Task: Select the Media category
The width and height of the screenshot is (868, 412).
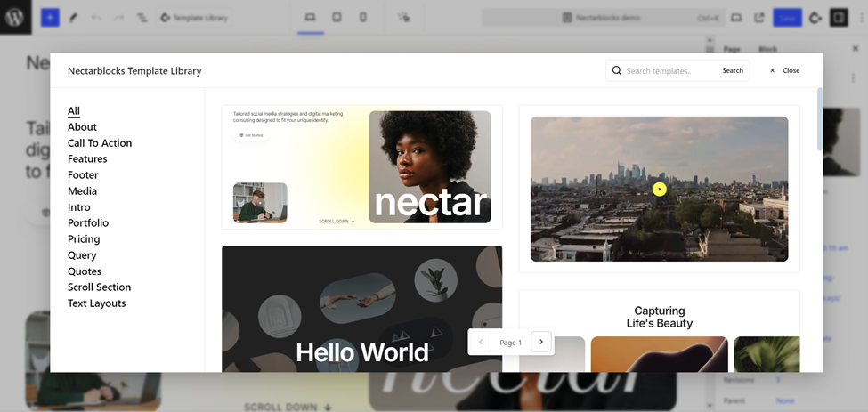Action: [82, 190]
